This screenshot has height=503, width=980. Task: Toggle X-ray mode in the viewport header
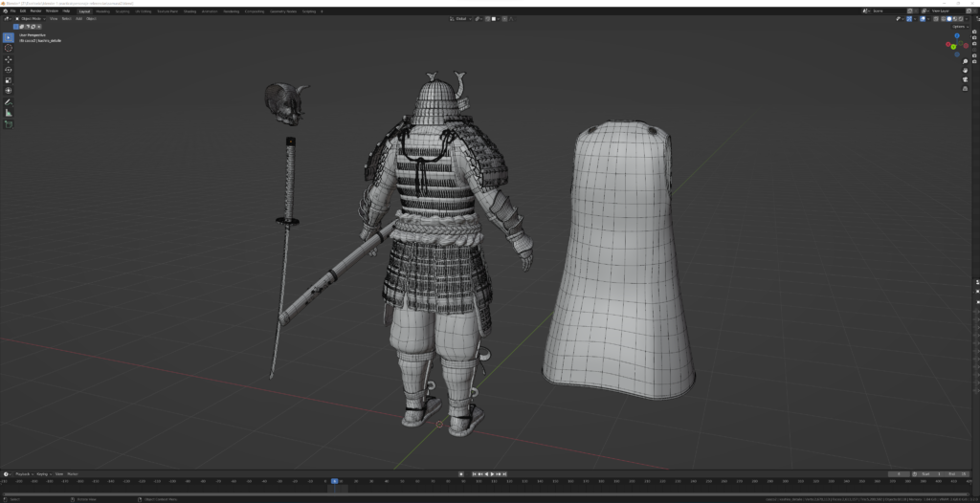pyautogui.click(x=936, y=19)
